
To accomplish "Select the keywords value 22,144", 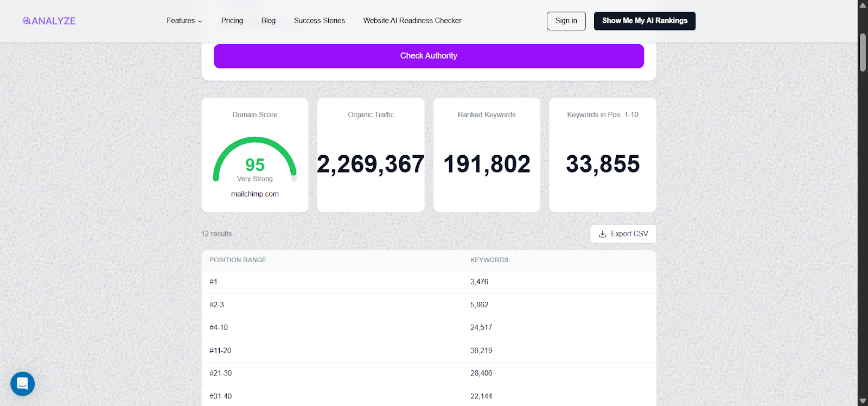I will (x=481, y=396).
